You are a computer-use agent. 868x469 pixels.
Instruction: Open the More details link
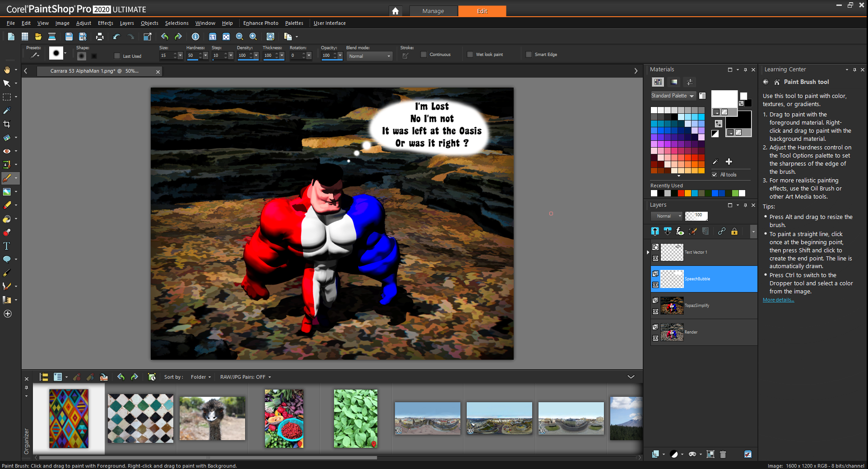[x=778, y=300]
